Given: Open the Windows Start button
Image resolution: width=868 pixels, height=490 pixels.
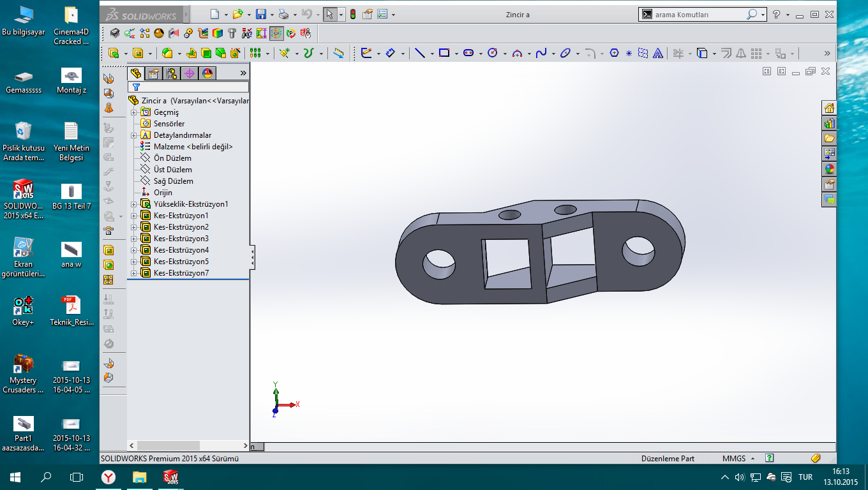Looking at the screenshot, I should point(15,477).
